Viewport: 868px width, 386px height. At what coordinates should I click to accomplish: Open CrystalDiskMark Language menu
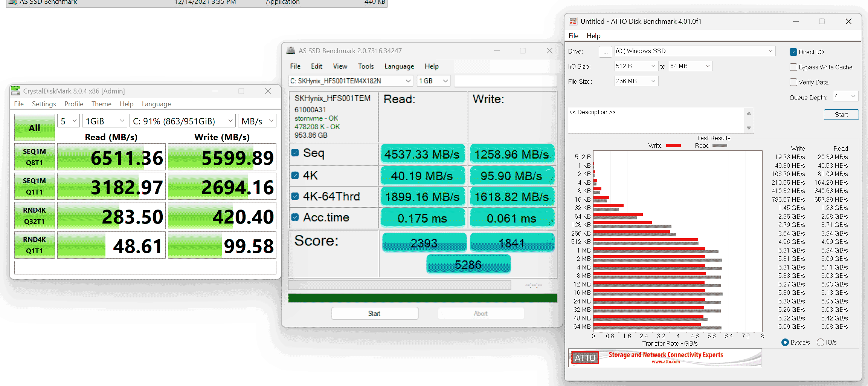pos(156,104)
